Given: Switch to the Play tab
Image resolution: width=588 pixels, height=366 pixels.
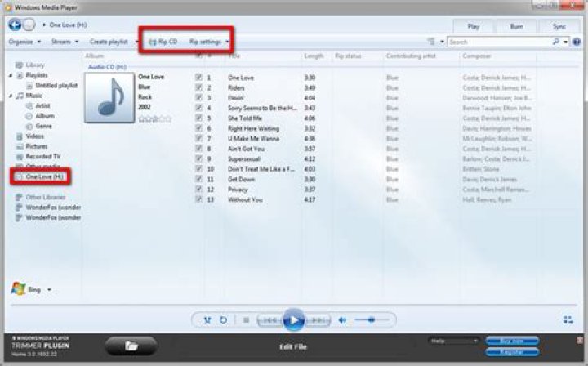Looking at the screenshot, I should [473, 26].
